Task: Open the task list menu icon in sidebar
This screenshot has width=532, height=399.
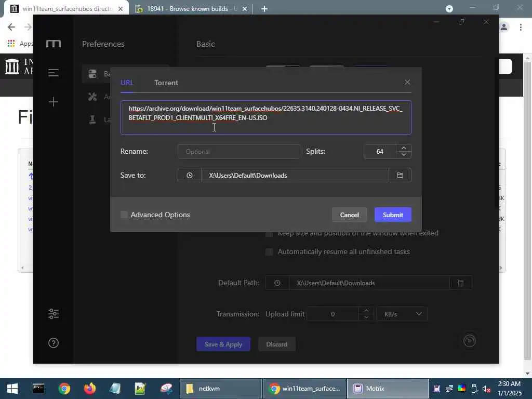Action: 54,73
